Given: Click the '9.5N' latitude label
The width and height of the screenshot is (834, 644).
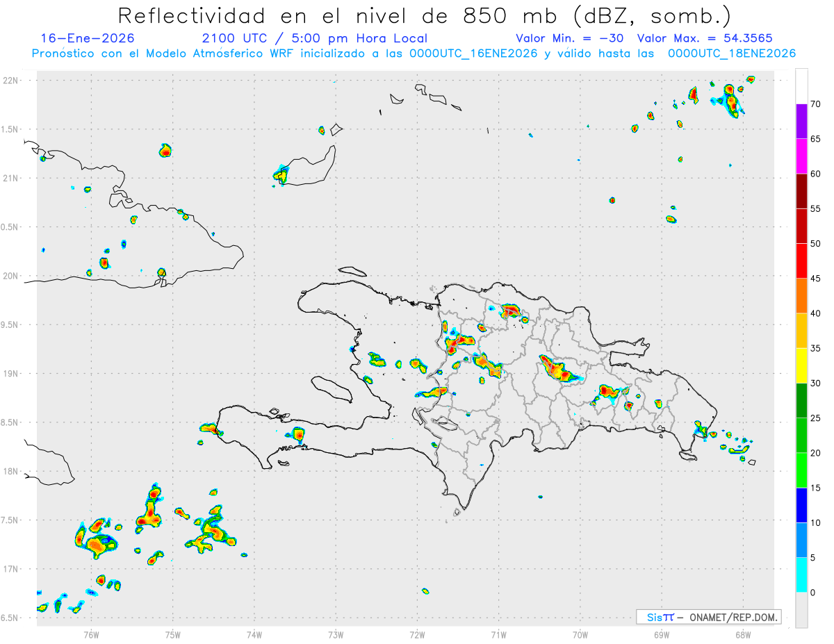Looking at the screenshot, I should (10, 325).
